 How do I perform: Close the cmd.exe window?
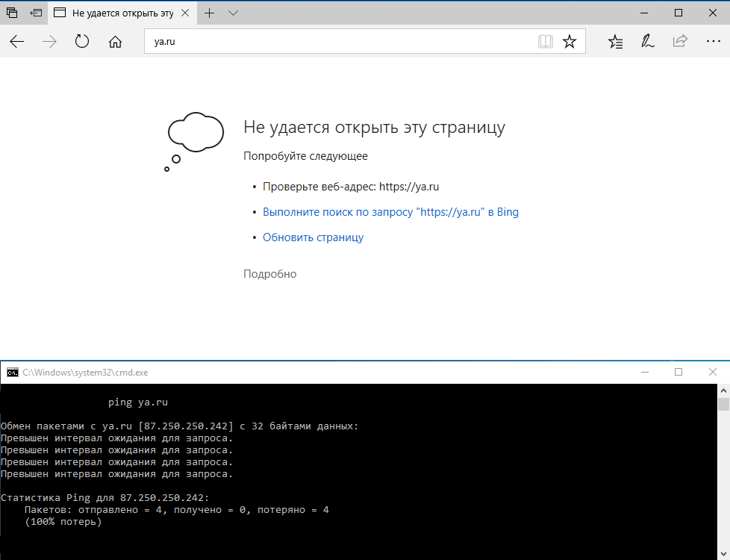(712, 372)
